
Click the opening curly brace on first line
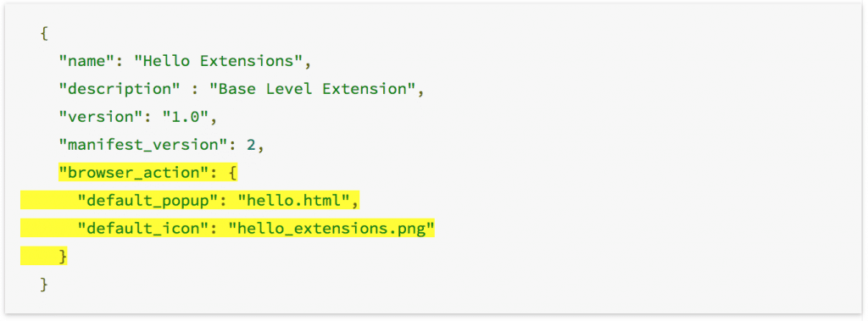point(44,34)
